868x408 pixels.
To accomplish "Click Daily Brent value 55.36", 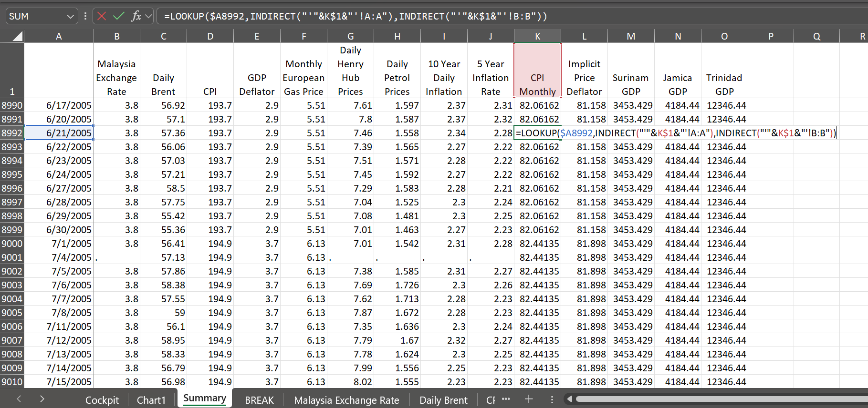I will click(x=163, y=230).
